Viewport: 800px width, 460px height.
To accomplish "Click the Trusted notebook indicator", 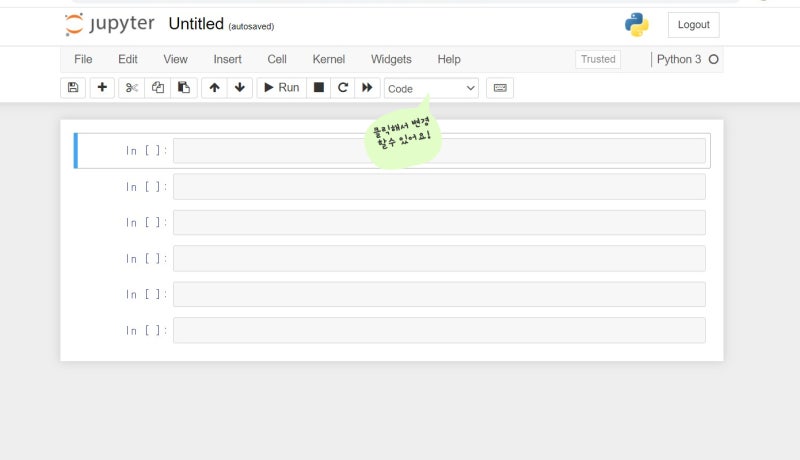I will 598,59.
